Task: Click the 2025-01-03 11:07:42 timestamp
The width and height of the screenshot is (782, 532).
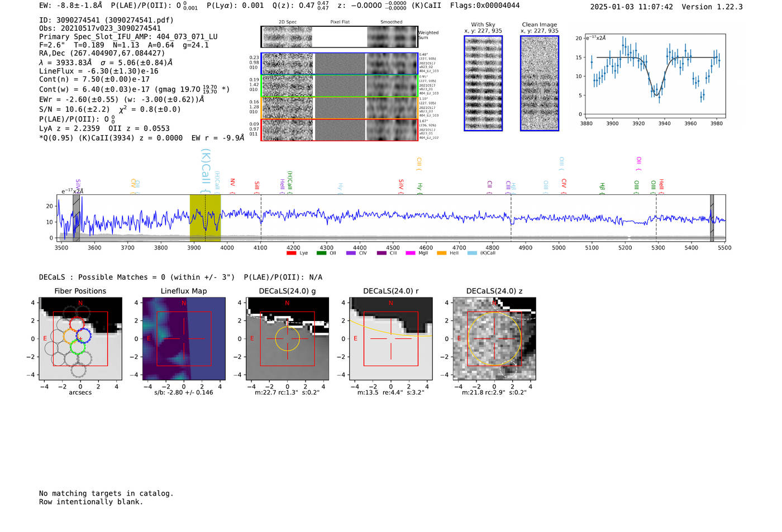Action: 632,7
